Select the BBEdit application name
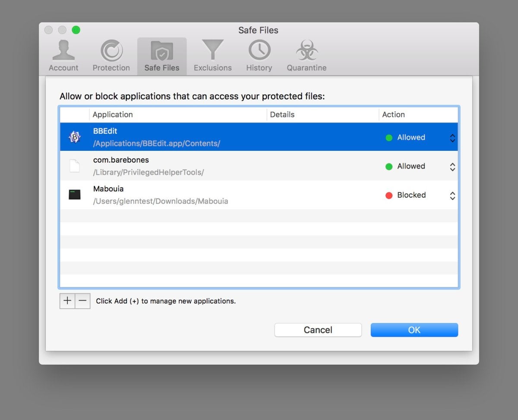 coord(105,131)
